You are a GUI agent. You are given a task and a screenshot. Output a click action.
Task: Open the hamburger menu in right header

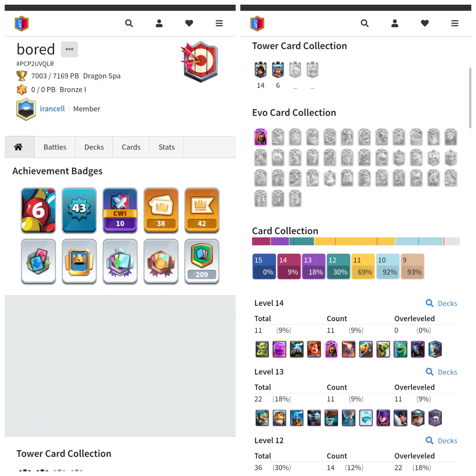[x=455, y=23]
